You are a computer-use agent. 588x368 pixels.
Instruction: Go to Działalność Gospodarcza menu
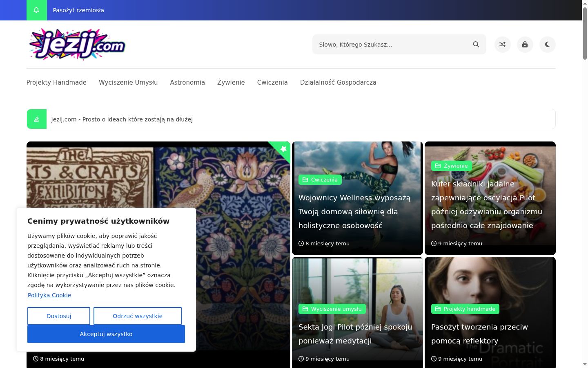[338, 82]
